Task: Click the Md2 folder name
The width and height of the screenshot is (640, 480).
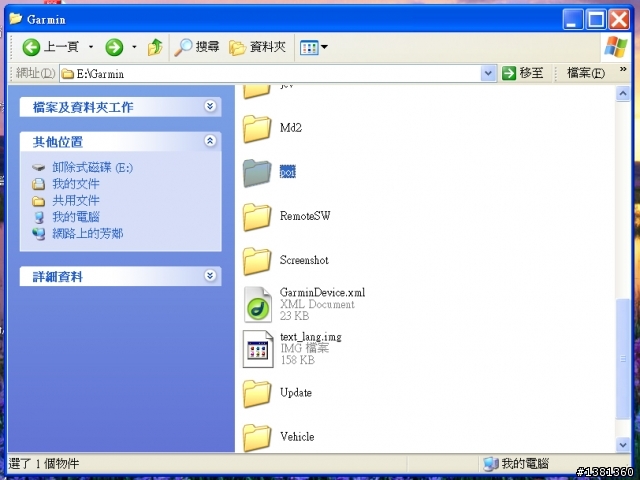Action: pos(291,128)
